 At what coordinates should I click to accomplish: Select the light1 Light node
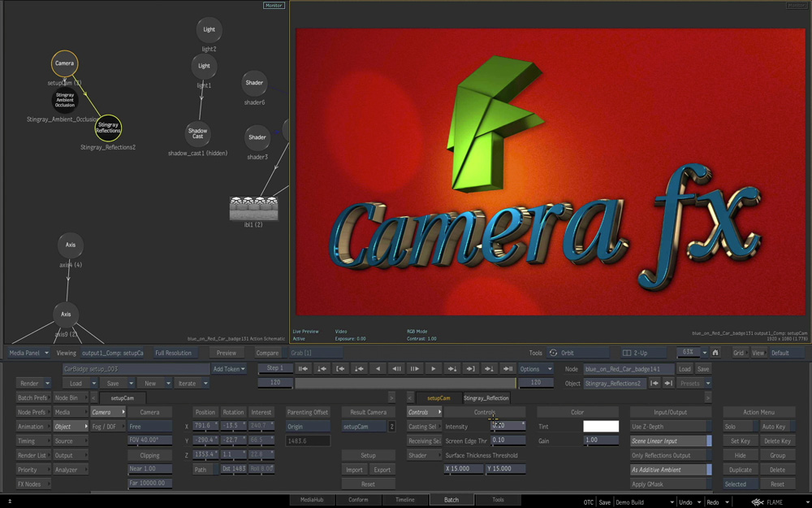pyautogui.click(x=204, y=67)
